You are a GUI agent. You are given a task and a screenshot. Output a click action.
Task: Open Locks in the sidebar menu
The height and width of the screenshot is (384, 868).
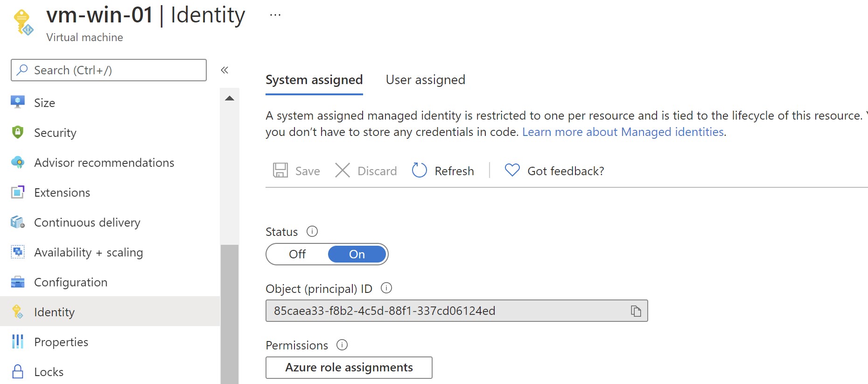coord(110,371)
